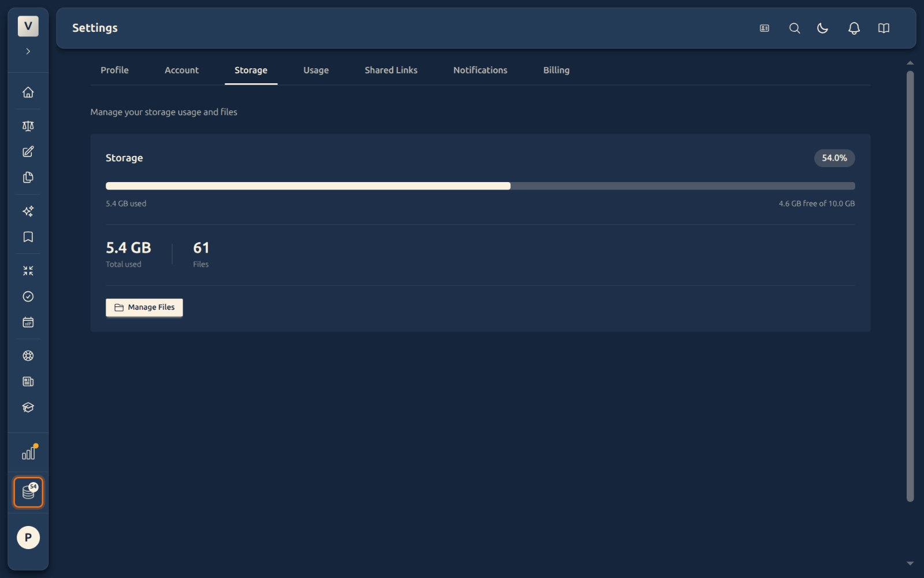The width and height of the screenshot is (924, 578).
Task: Open the pencil edit icon in sidebar
Action: click(28, 151)
